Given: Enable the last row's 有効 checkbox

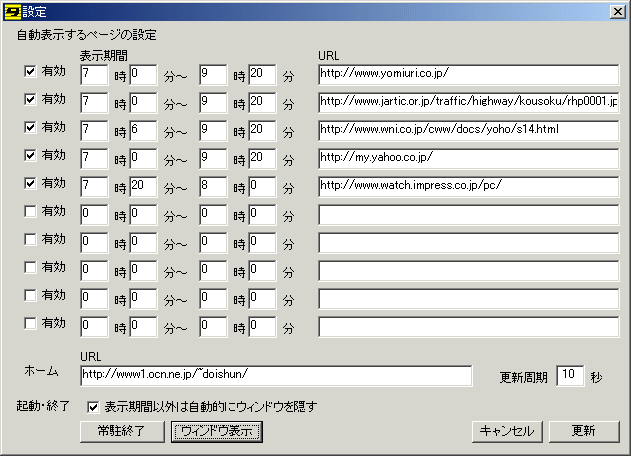Looking at the screenshot, I should (x=30, y=324).
